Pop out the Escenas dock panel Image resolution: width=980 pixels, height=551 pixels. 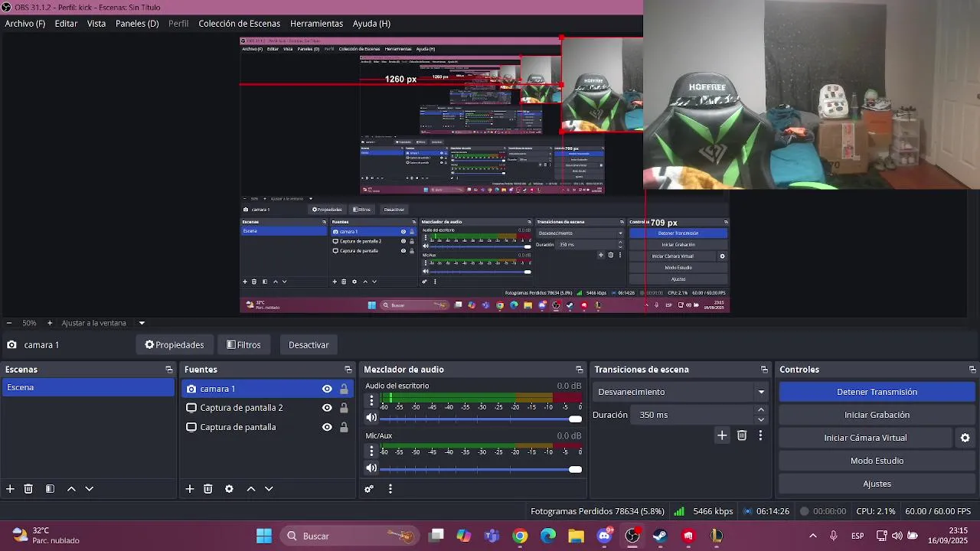coord(169,370)
